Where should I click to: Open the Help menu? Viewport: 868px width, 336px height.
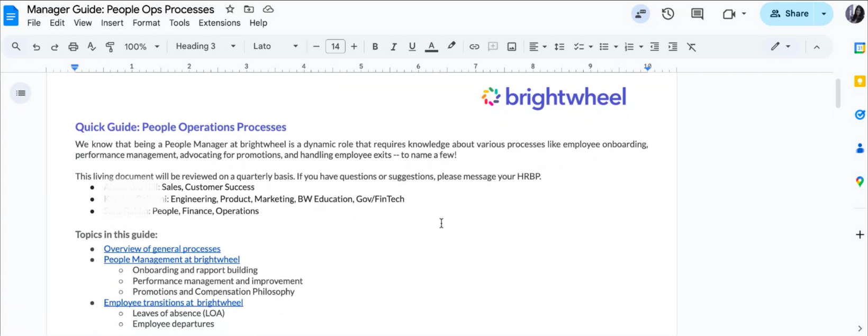pyautogui.click(x=258, y=23)
